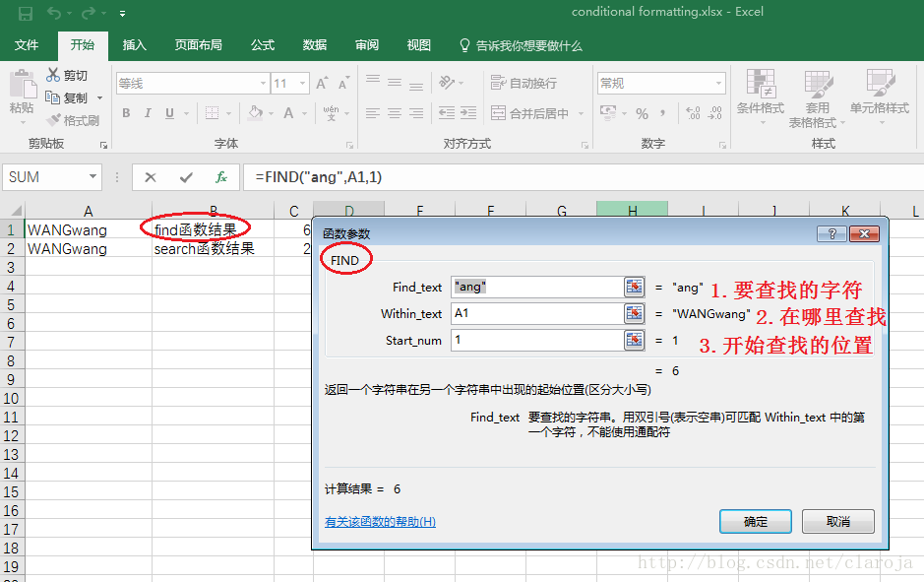The width and height of the screenshot is (924, 582).
Task: Switch to the 插入 ribbon tab
Action: tap(135, 45)
